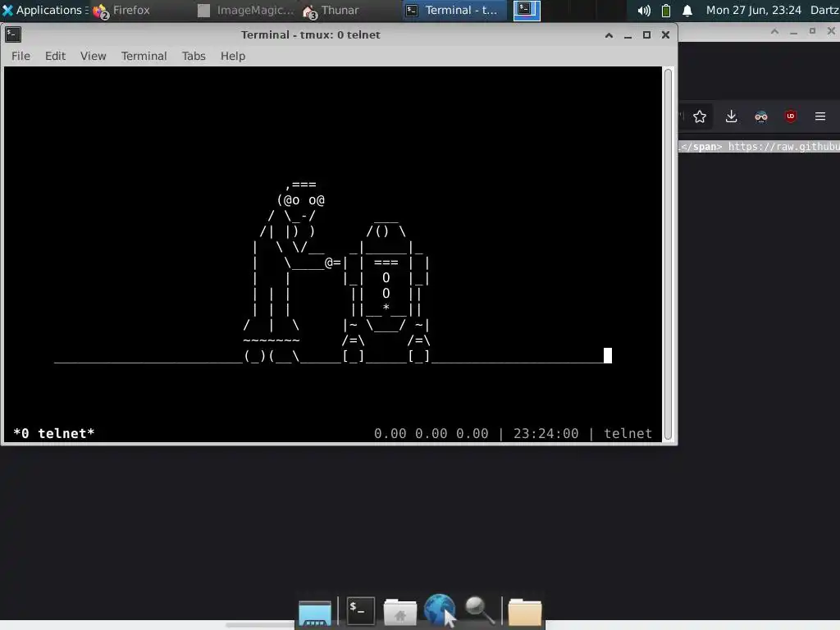Click the '*0 telnet*' tmux window label

point(53,433)
